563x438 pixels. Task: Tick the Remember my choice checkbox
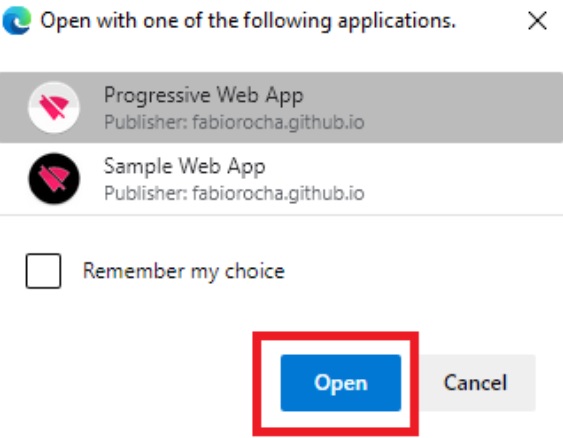(43, 271)
